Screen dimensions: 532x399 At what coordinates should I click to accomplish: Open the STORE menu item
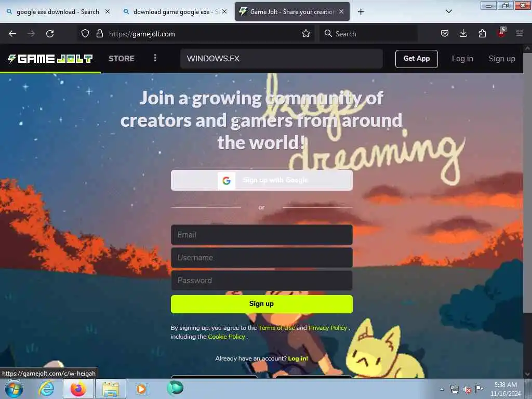122,58
